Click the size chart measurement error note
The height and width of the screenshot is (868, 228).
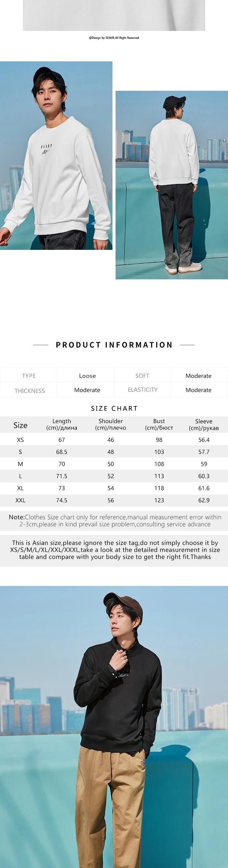(115, 521)
